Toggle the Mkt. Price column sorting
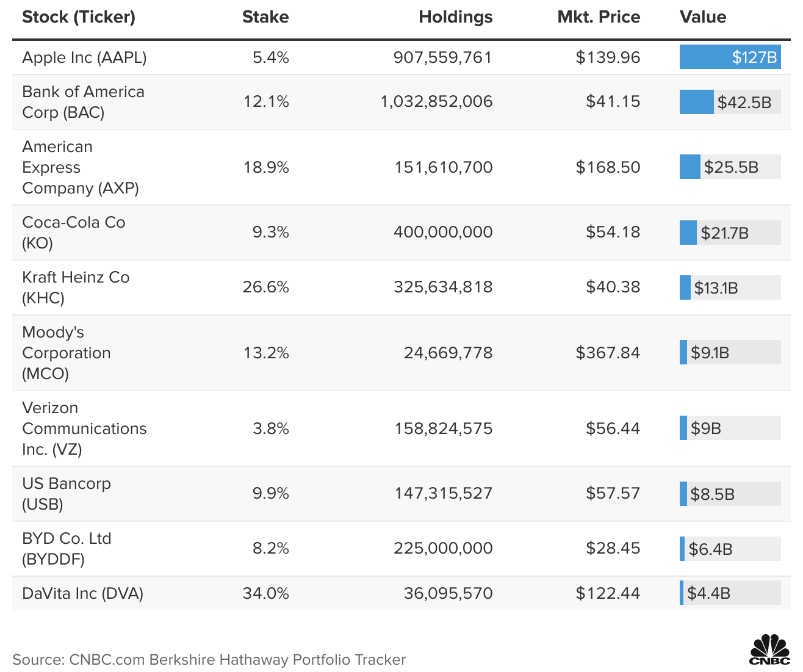 coord(599,17)
